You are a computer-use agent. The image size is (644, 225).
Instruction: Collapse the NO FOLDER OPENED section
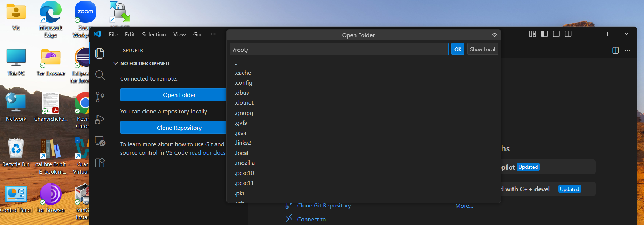116,63
